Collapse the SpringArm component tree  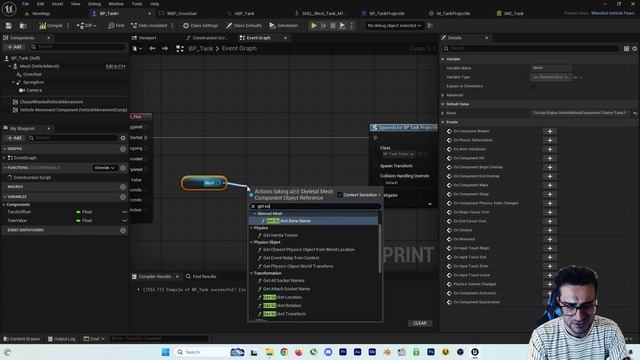tap(13, 82)
